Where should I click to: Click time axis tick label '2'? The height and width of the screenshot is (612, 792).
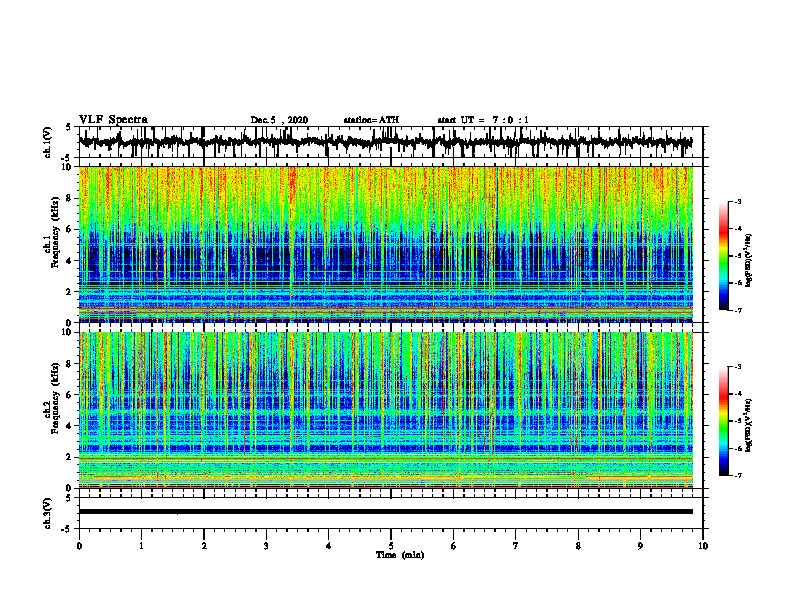coord(204,546)
